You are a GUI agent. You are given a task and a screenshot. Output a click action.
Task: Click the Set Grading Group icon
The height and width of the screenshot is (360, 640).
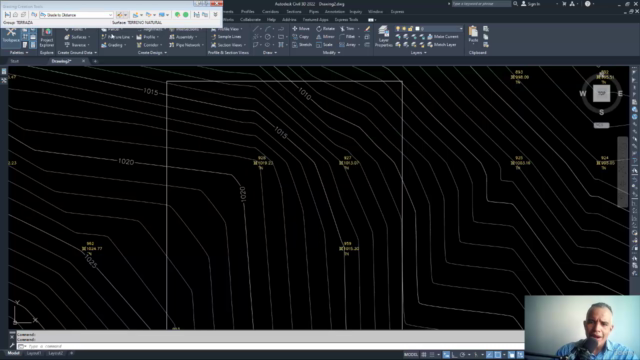pyautogui.click(x=7, y=15)
